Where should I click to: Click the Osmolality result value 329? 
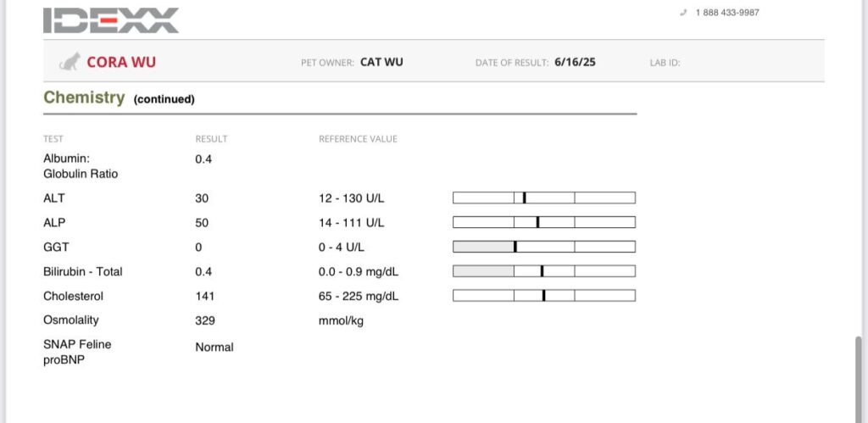pos(205,320)
